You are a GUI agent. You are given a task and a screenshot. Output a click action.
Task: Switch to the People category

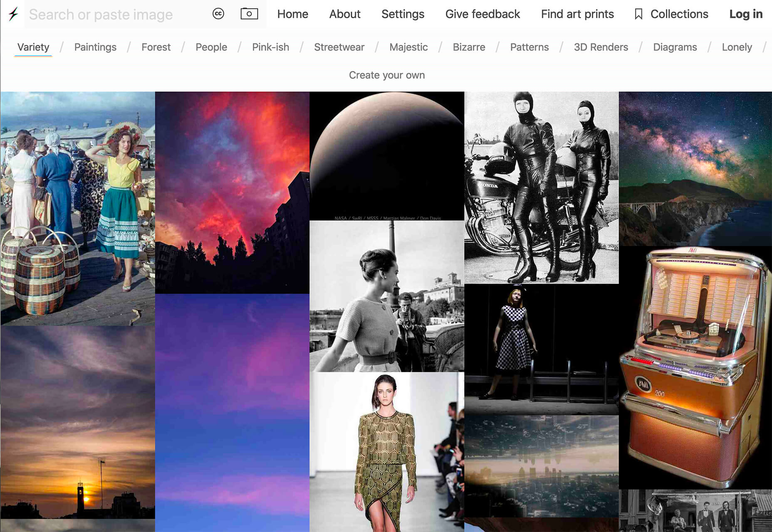(211, 47)
